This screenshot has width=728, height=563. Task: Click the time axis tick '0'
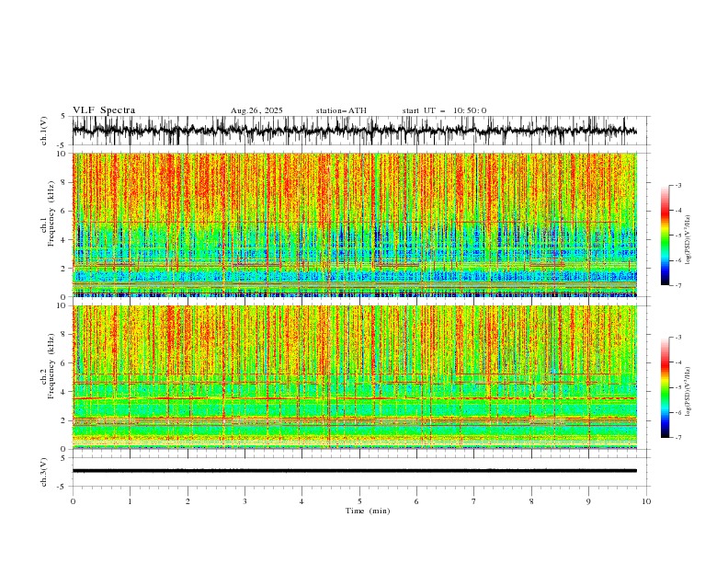73,501
